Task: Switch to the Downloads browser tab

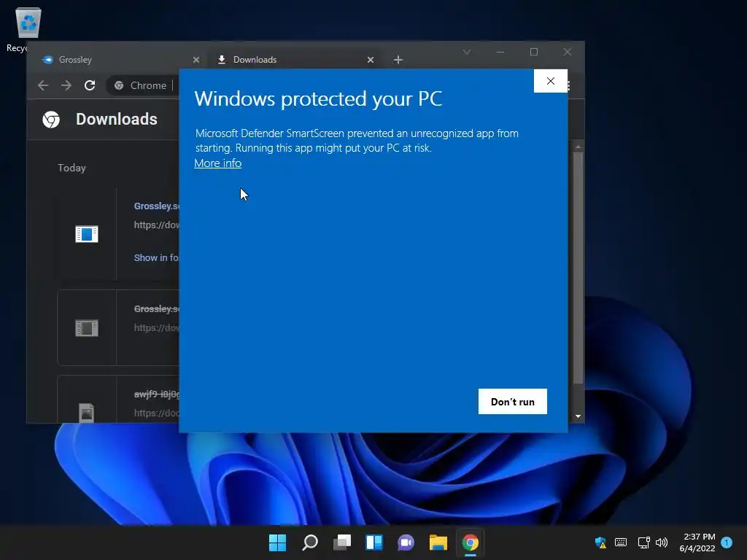Action: 295,60
